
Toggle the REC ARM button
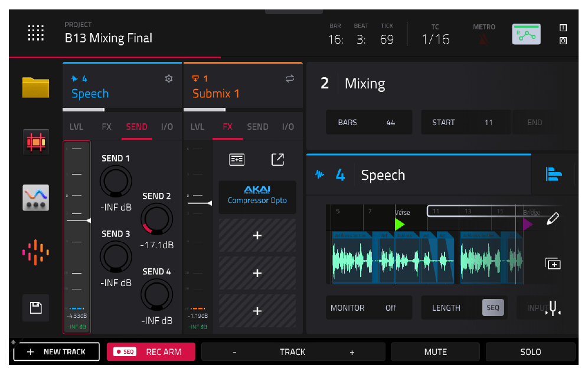[x=151, y=352]
